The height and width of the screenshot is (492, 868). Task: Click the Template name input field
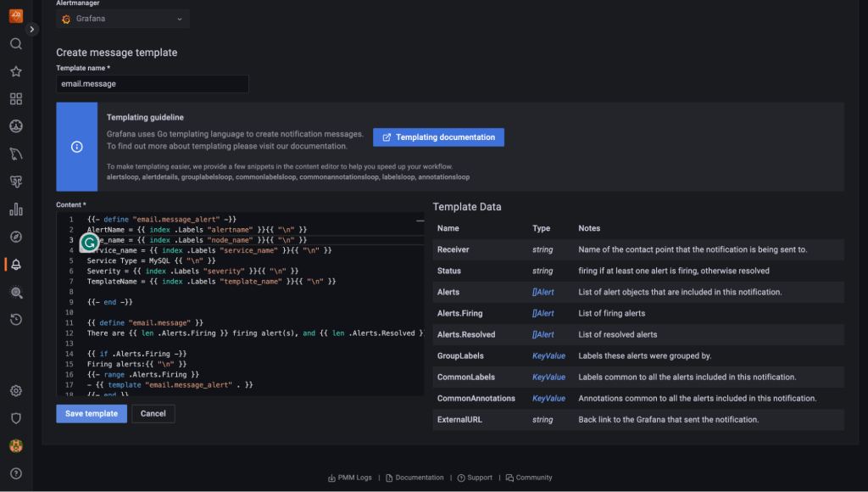pyautogui.click(x=153, y=84)
